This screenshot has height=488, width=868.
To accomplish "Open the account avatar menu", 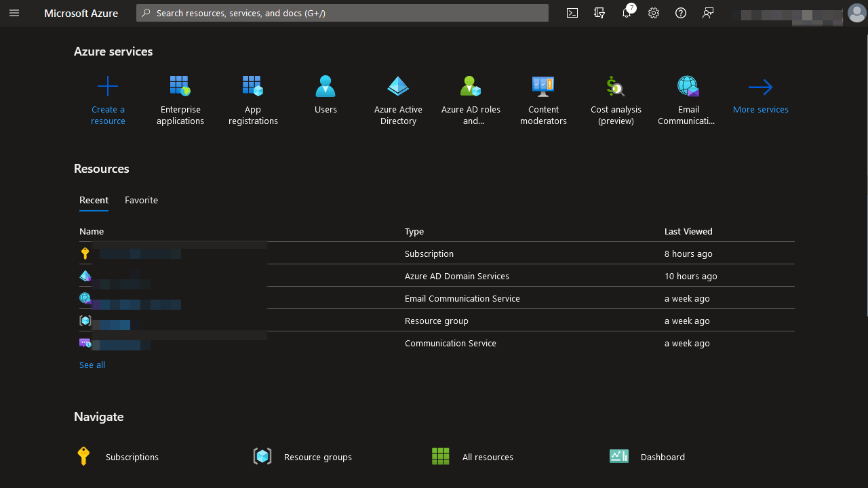I will pyautogui.click(x=856, y=13).
